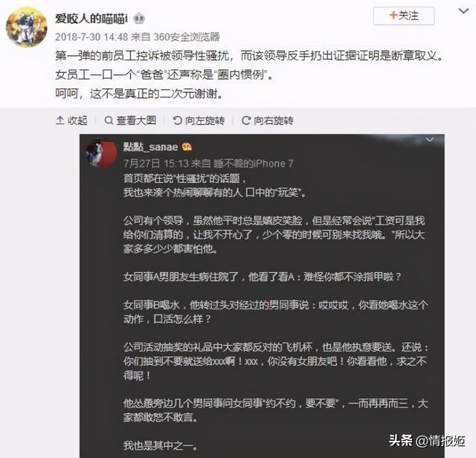Viewport: 476px width, 458px height.
Task: Click the rotate-left arrow icon
Action: point(177,120)
